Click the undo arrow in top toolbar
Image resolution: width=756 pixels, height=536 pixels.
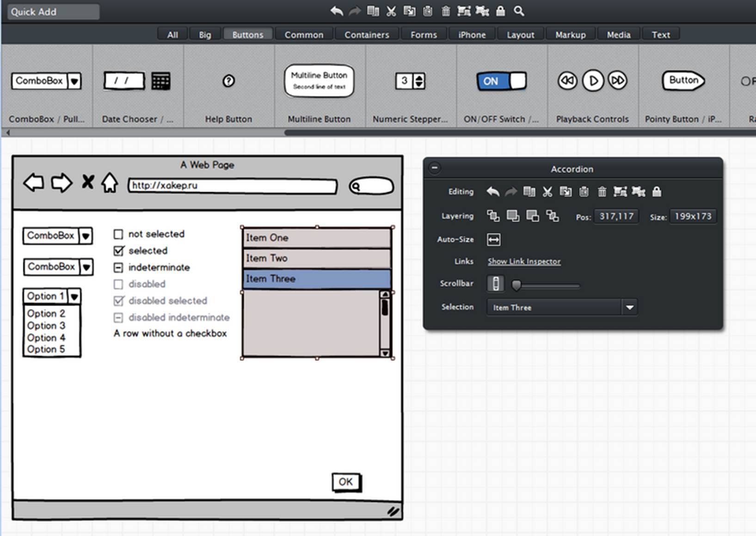point(337,11)
